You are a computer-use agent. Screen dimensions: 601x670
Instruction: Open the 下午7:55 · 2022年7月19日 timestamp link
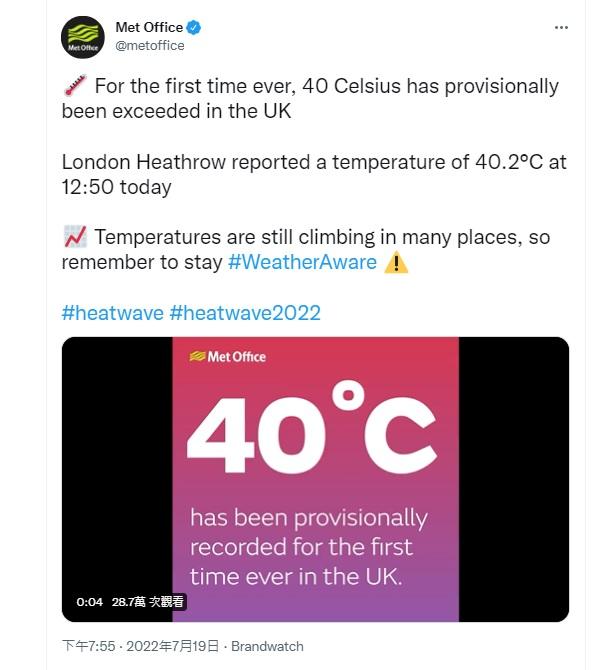click(x=139, y=646)
